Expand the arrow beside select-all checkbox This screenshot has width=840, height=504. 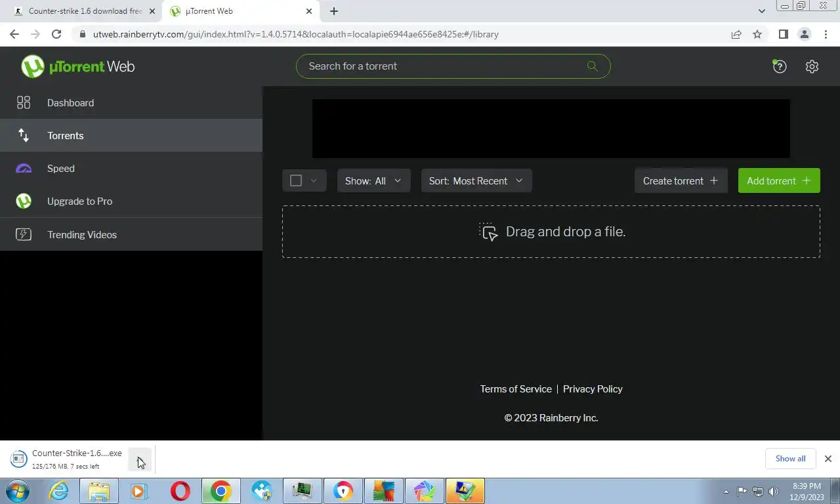point(314,180)
